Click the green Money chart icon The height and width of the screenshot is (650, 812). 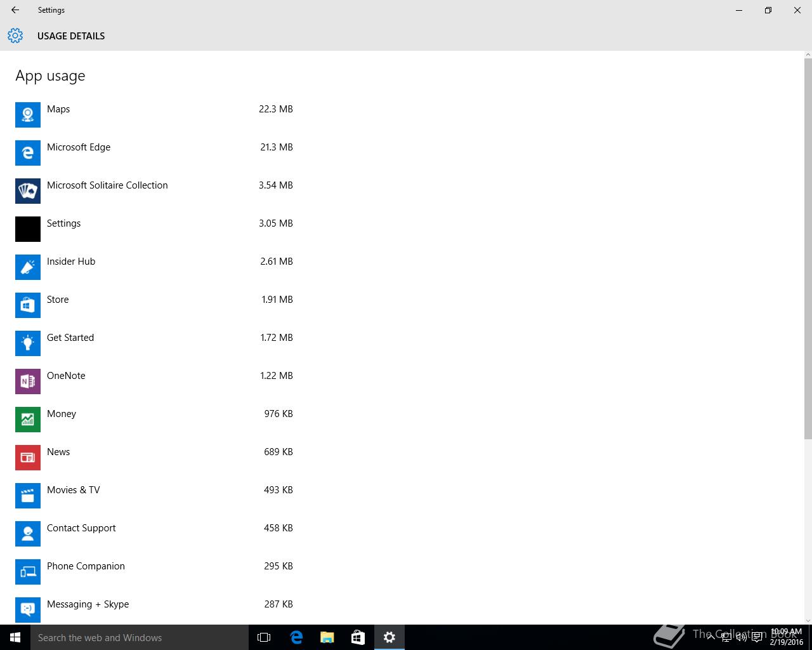tap(28, 420)
